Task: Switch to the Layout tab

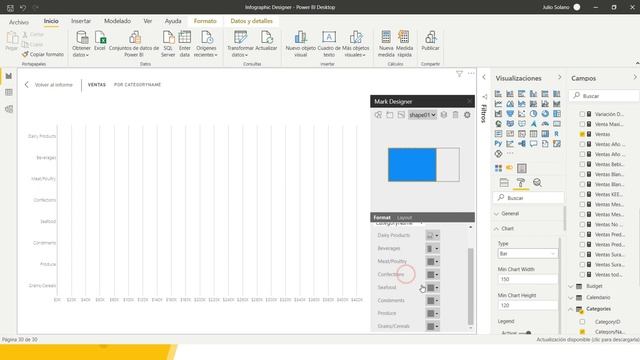Action: (404, 218)
